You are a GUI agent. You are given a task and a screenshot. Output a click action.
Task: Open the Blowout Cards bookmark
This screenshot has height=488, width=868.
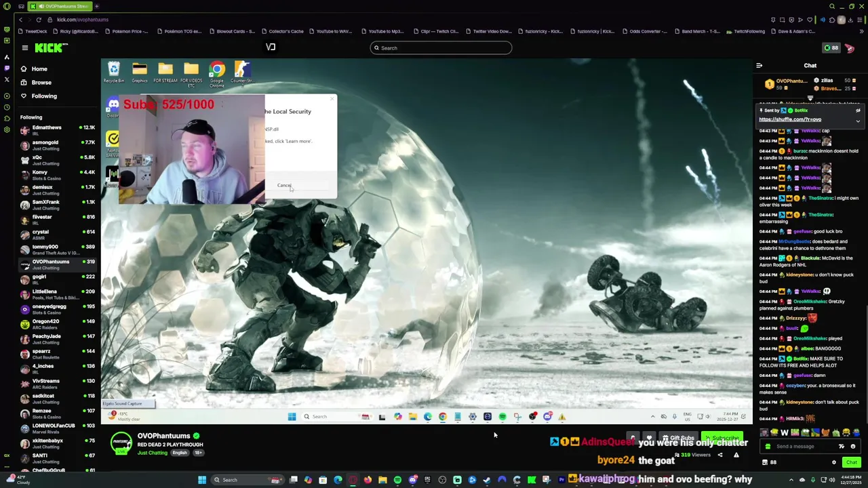click(x=232, y=31)
